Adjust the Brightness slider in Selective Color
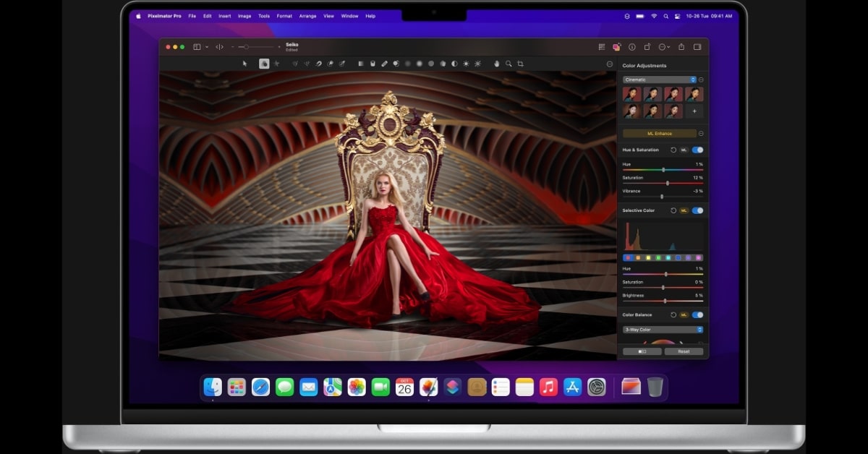This screenshot has width=868, height=454. pyautogui.click(x=663, y=301)
